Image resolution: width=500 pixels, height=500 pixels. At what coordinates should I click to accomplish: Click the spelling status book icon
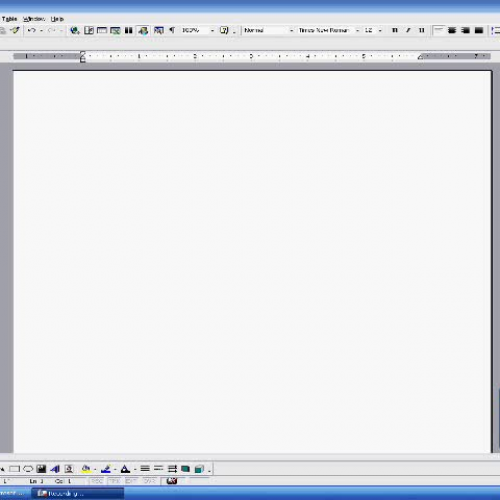pyautogui.click(x=172, y=481)
